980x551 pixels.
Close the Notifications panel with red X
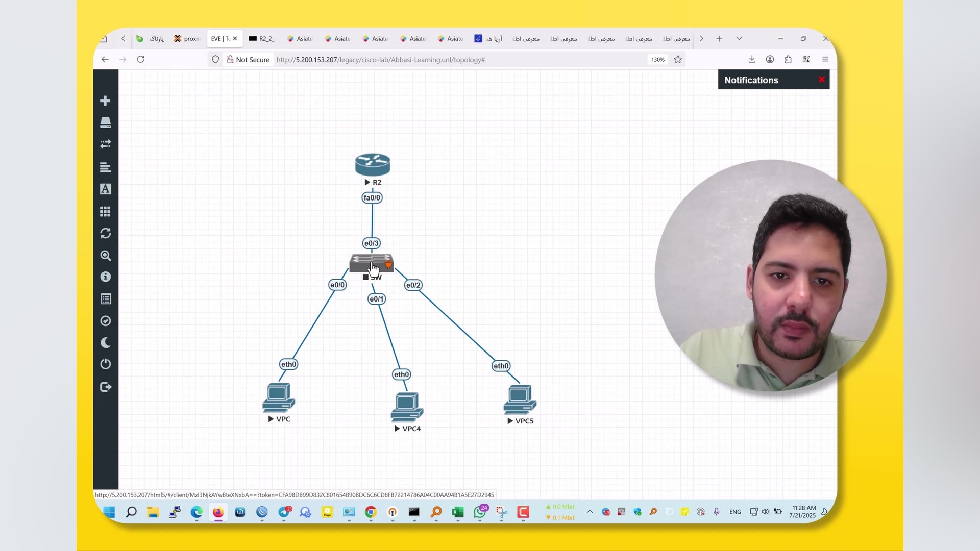(x=822, y=80)
